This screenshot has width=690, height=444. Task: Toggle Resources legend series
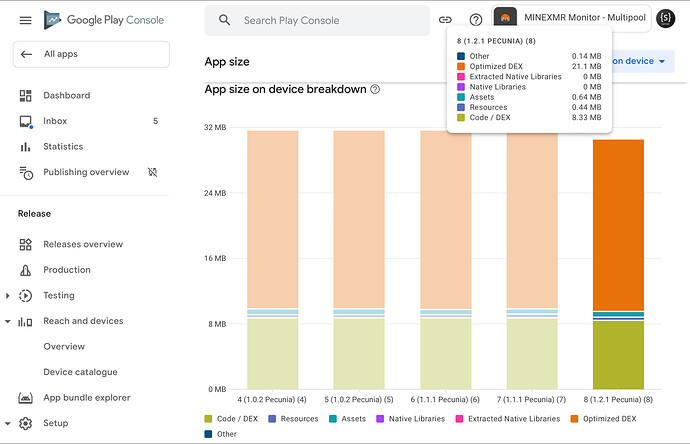(x=293, y=419)
